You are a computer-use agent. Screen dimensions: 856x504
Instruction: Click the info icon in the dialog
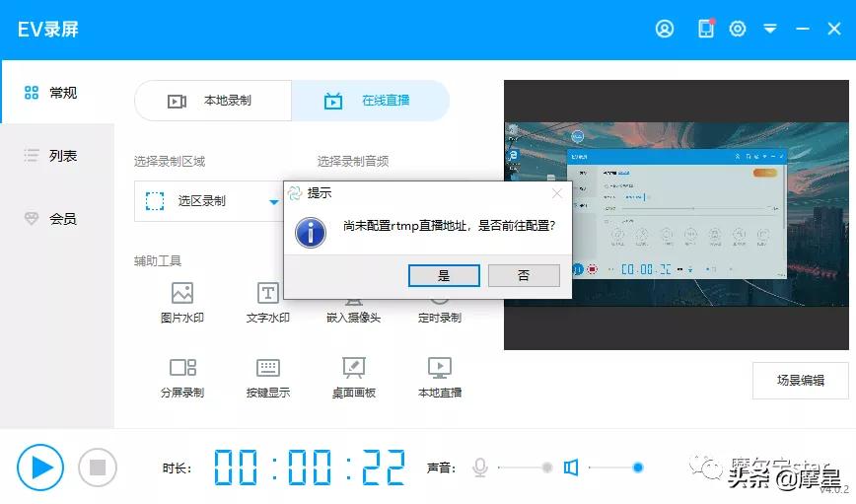coord(311,233)
